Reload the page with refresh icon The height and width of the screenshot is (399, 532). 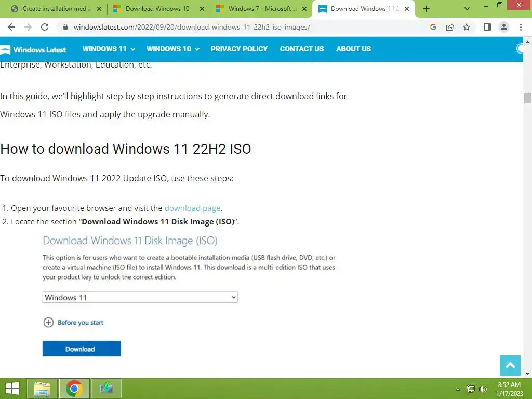coord(45,27)
